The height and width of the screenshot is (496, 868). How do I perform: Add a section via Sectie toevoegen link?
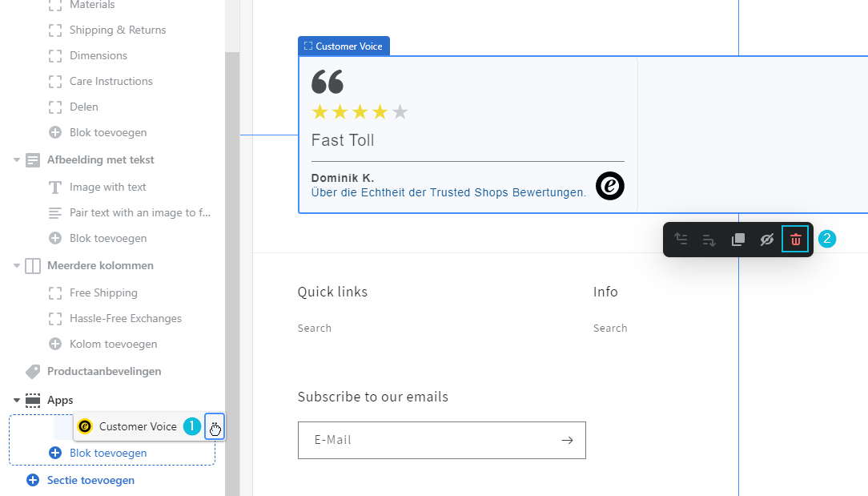(90, 480)
